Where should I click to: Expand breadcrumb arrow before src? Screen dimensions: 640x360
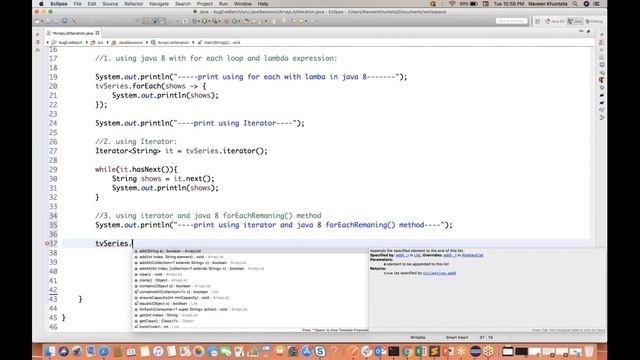(x=87, y=42)
